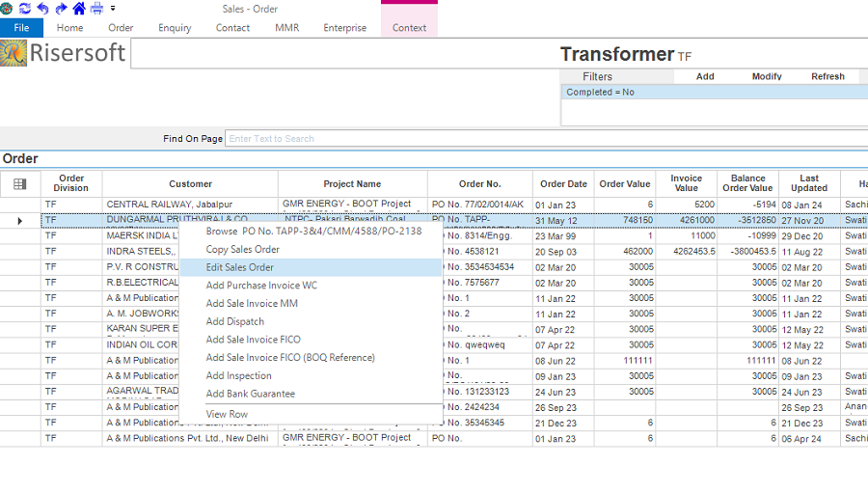Click the Undo arrow icon
The height and width of the screenshot is (493, 868).
[x=42, y=9]
